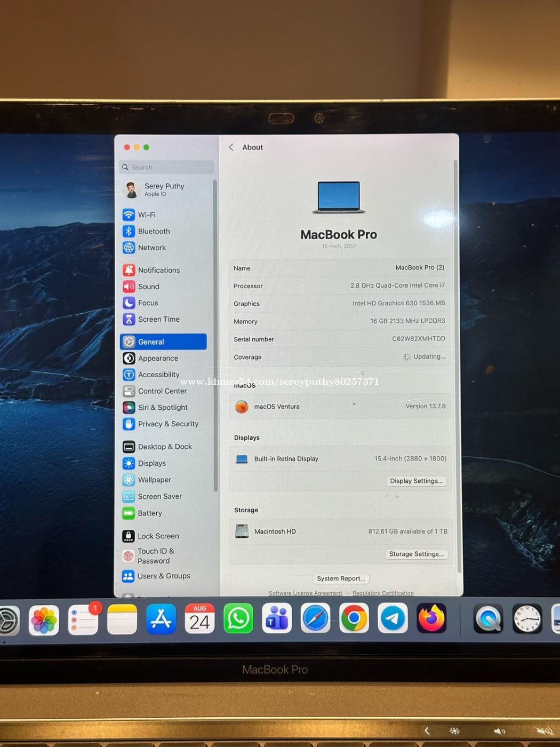Click the Display Settings button
The width and height of the screenshot is (560, 747).
(416, 481)
